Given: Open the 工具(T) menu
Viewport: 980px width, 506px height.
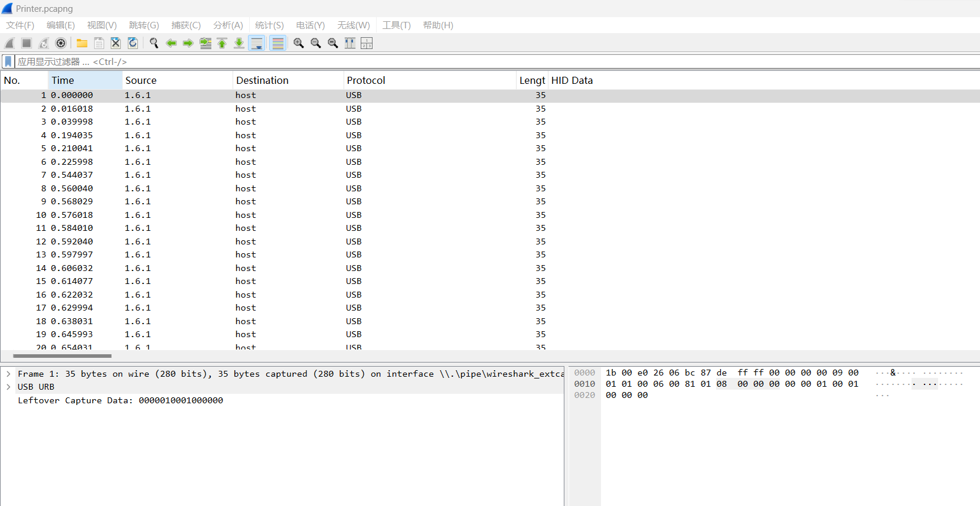Looking at the screenshot, I should [396, 25].
